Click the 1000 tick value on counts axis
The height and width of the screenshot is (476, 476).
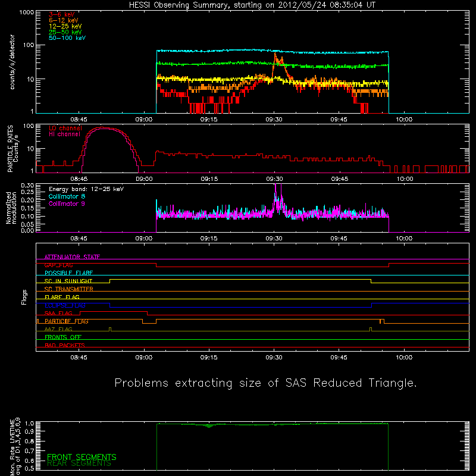click(27, 12)
